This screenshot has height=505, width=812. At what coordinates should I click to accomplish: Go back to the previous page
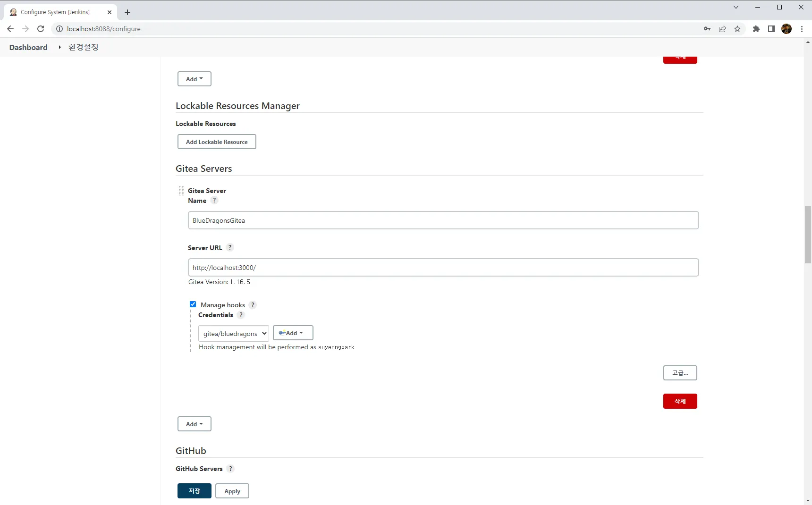(10, 29)
